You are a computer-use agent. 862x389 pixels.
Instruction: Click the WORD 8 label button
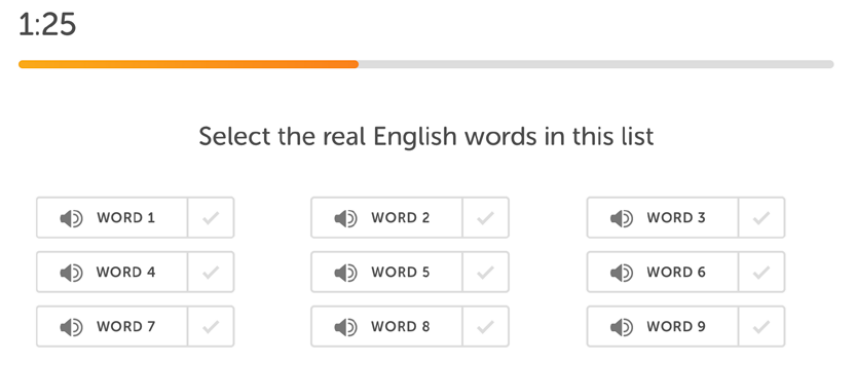tap(386, 327)
